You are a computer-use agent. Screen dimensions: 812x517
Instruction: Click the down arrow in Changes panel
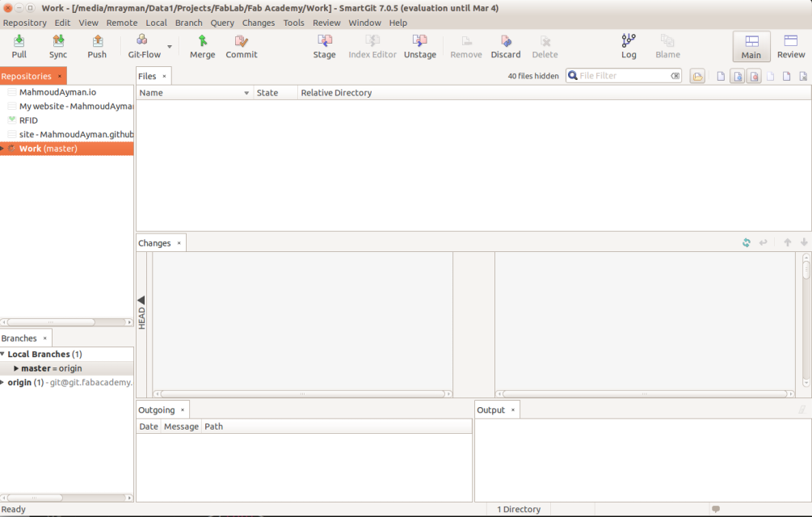[x=804, y=242]
